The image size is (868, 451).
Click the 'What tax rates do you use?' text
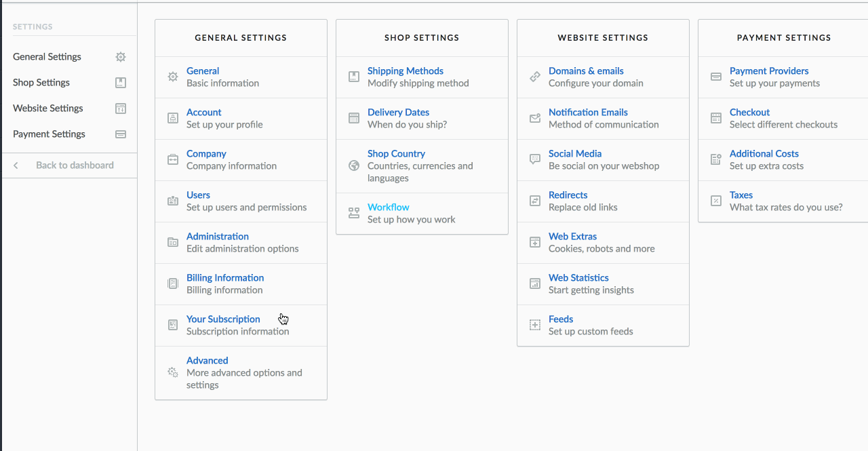coord(786,208)
